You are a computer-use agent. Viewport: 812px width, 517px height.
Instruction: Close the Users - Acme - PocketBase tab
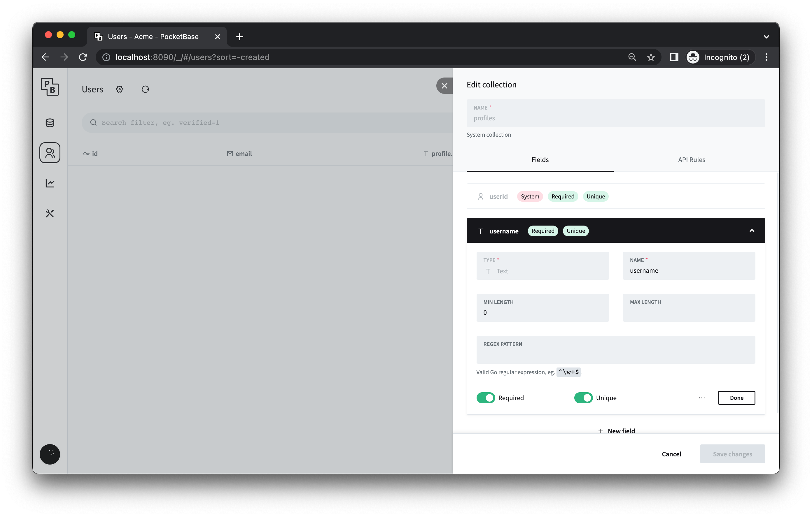point(218,37)
